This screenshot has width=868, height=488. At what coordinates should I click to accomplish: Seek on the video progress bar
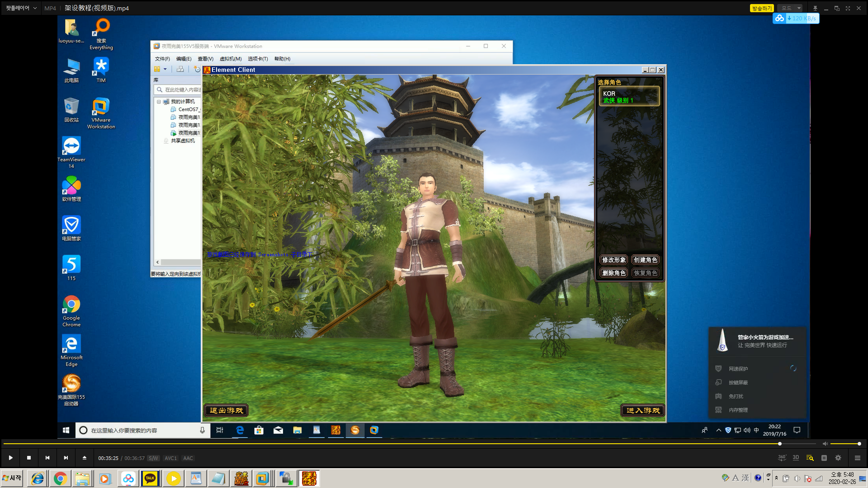407,444
